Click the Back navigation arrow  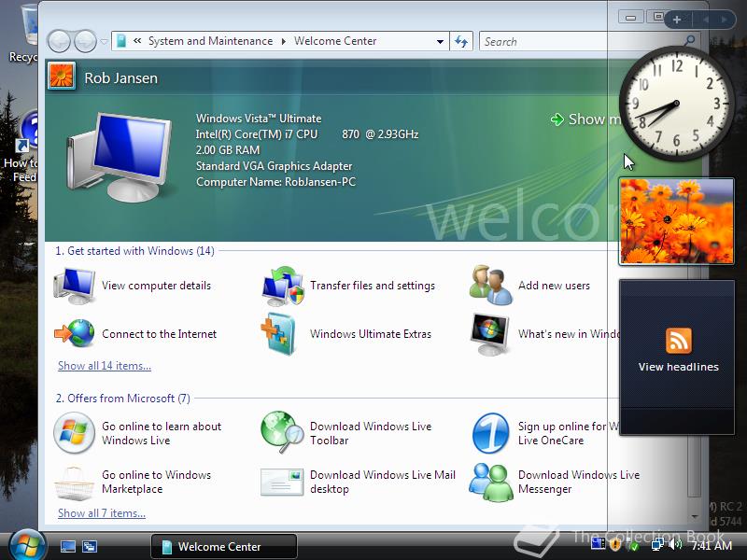[x=60, y=41]
